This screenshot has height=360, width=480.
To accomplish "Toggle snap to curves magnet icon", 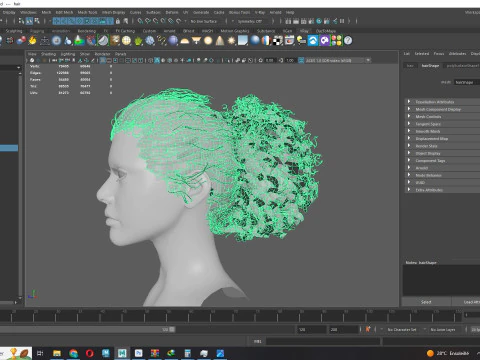I will coord(148,21).
